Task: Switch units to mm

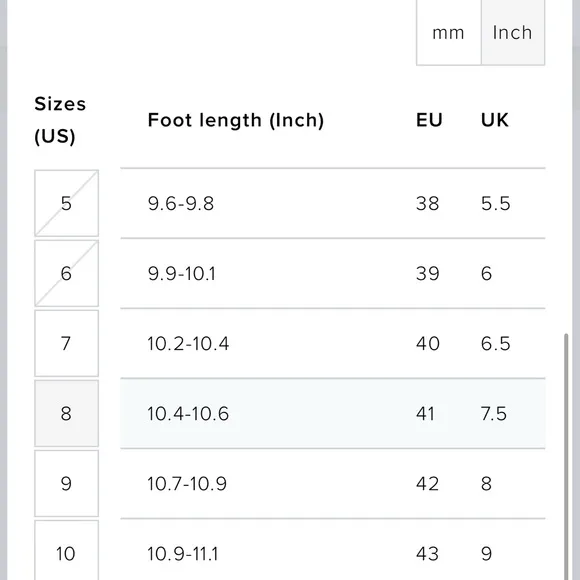Action: click(448, 33)
